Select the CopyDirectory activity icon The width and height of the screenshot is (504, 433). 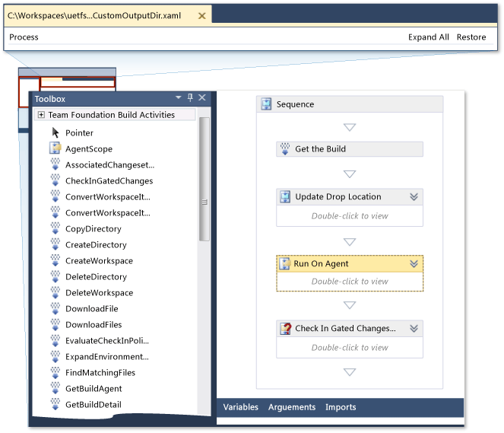click(x=55, y=228)
